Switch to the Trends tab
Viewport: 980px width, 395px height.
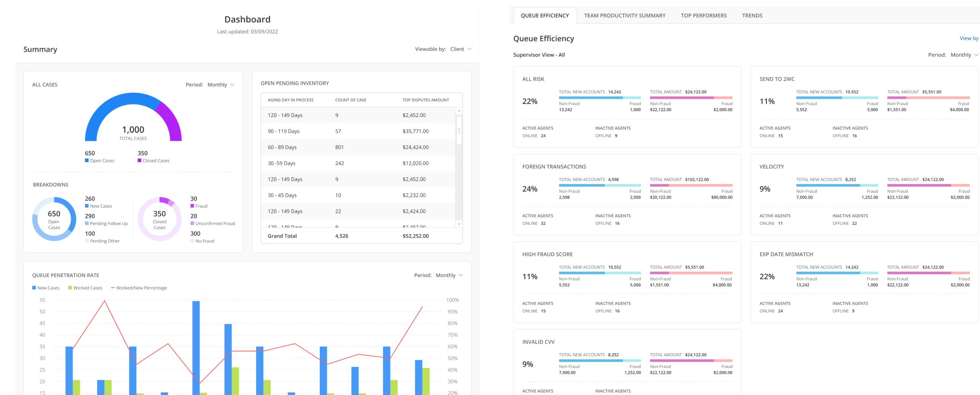point(752,16)
